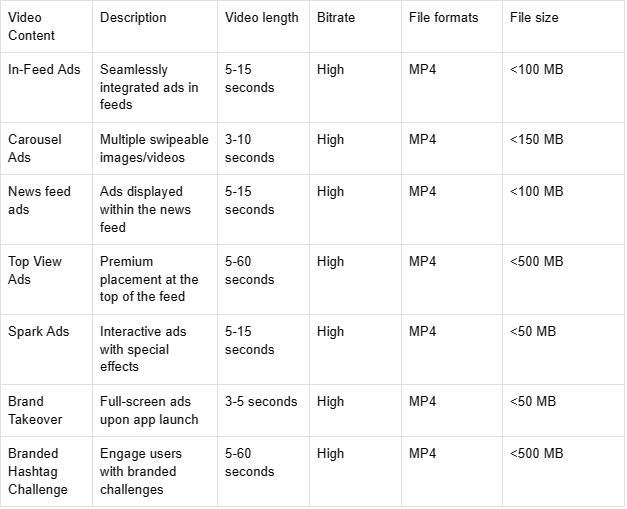Select the "3-5 seconds" cell

click(261, 402)
